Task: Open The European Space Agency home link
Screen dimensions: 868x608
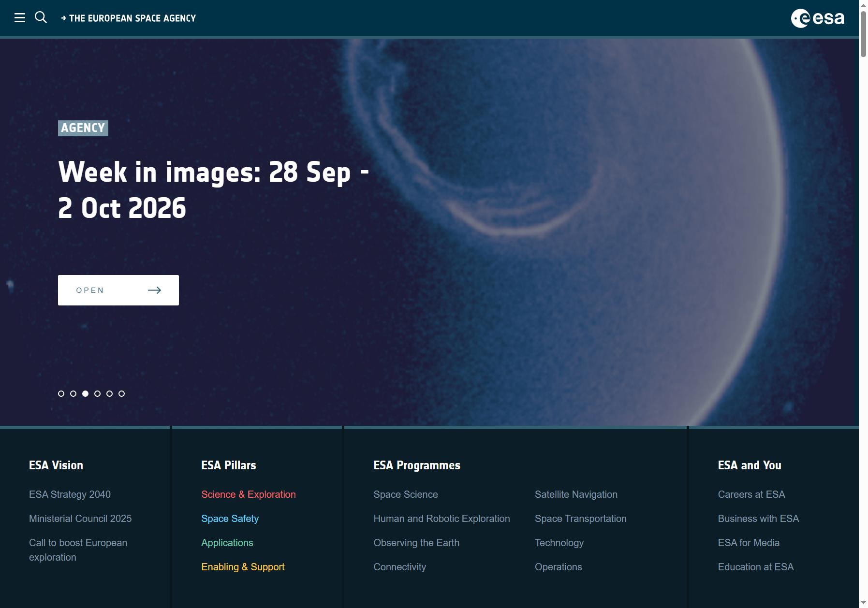Action: pos(129,18)
